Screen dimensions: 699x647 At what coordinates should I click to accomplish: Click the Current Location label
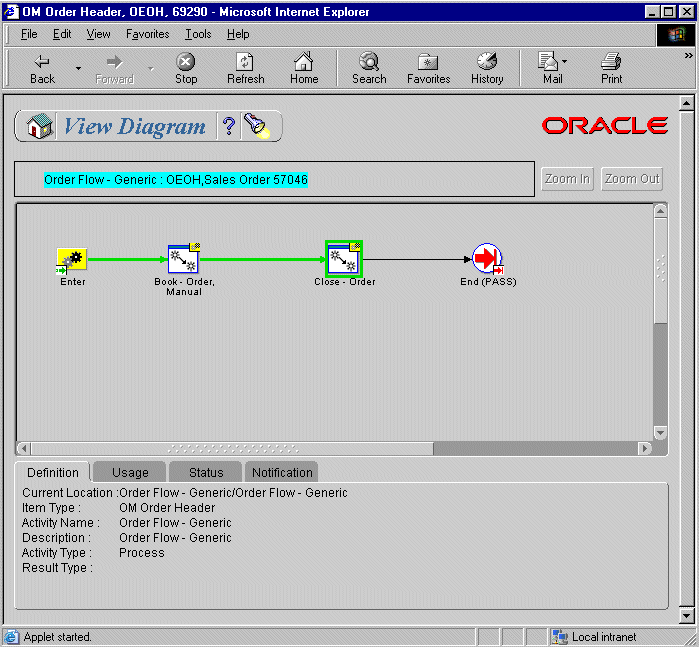(x=70, y=493)
